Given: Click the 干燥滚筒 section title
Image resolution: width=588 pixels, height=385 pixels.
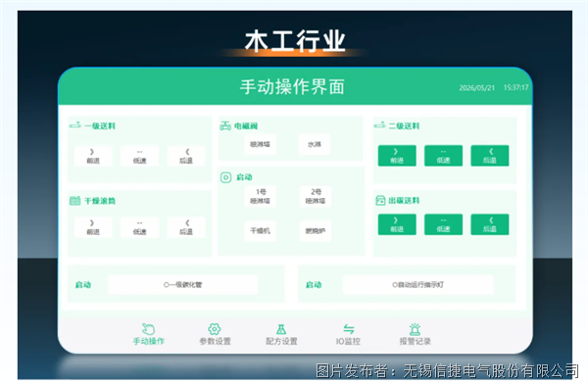Looking at the screenshot, I should click(100, 201).
